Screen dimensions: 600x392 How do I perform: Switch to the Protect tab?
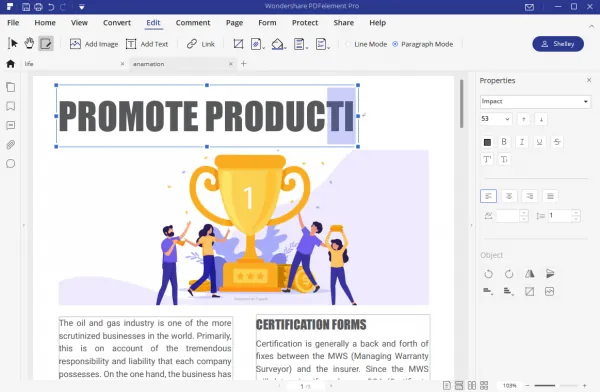[305, 23]
